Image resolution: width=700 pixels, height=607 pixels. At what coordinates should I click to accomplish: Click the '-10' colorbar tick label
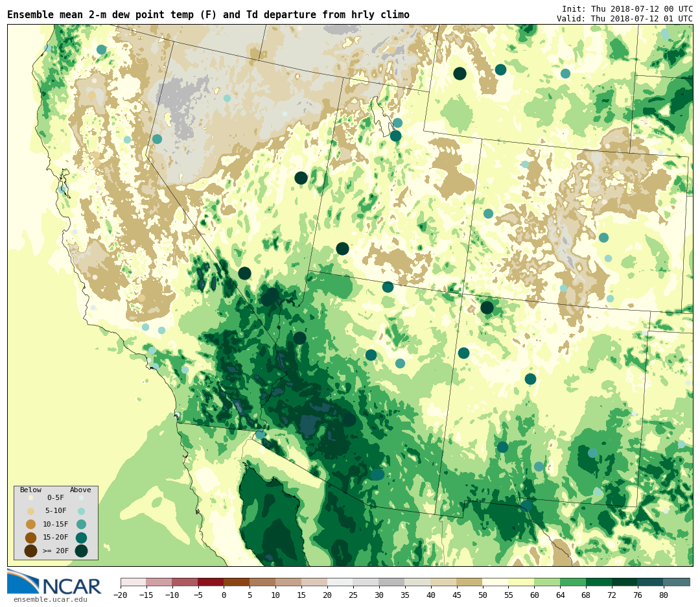[x=172, y=595]
